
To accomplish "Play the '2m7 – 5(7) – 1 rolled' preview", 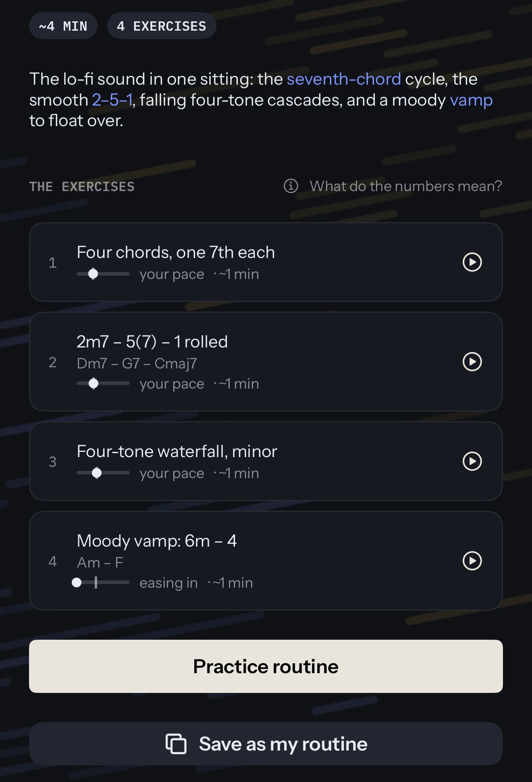I will click(x=472, y=362).
